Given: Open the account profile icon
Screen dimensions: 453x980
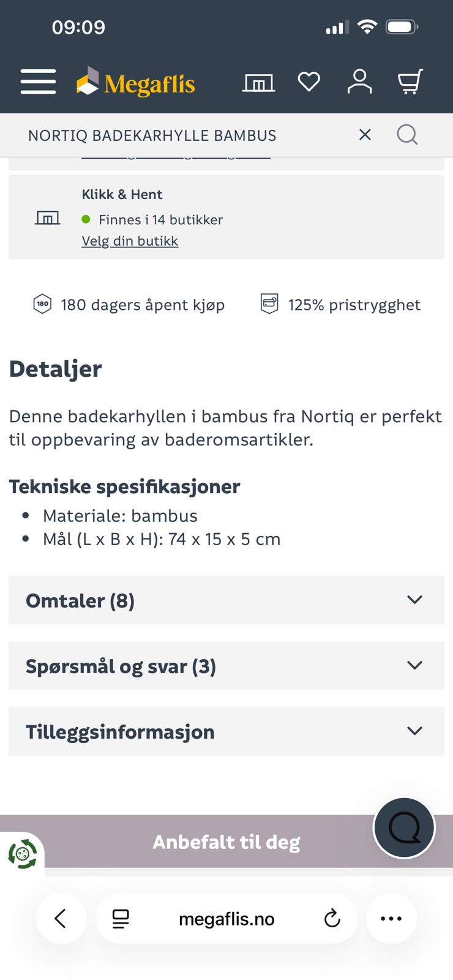Looking at the screenshot, I should 360,81.
